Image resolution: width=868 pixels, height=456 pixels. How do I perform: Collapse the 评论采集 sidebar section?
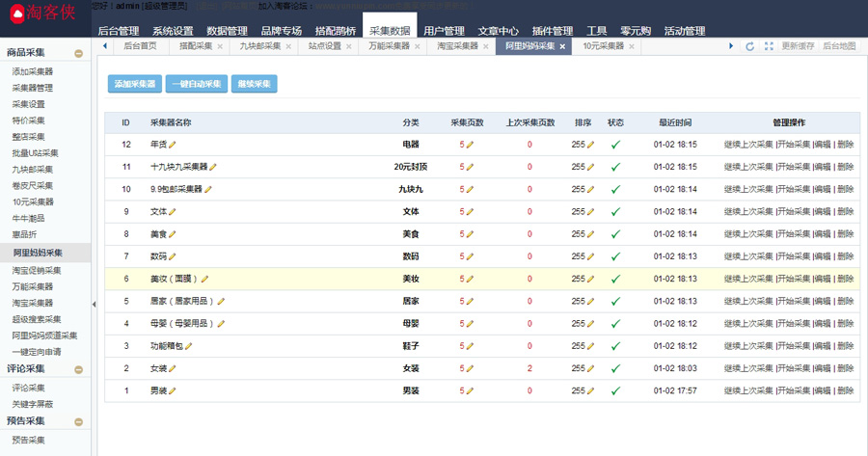[x=79, y=369]
